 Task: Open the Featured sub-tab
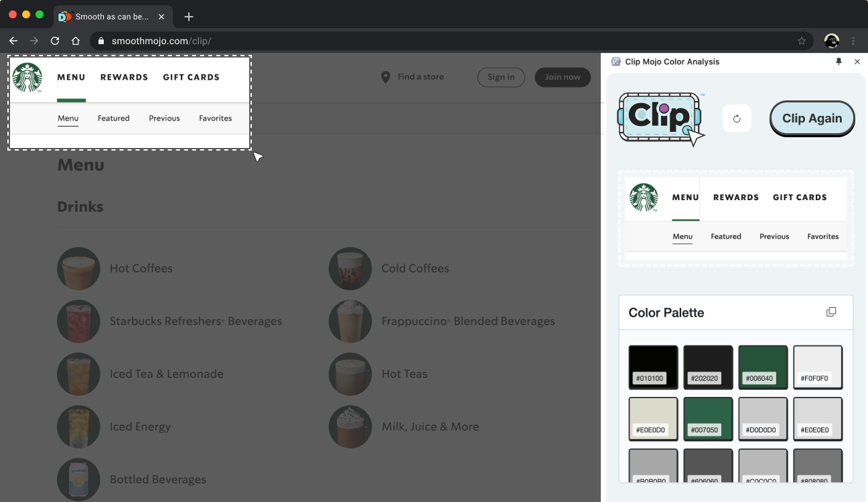click(113, 118)
